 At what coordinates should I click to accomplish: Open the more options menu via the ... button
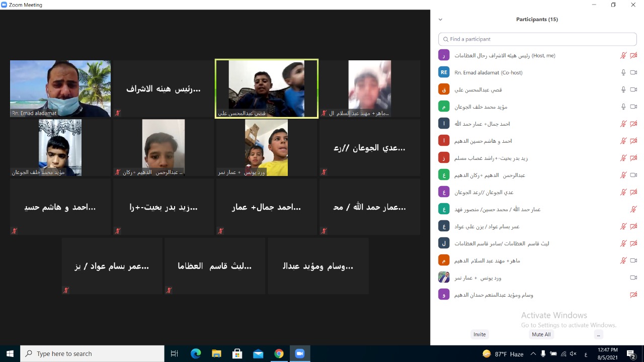[x=598, y=334]
